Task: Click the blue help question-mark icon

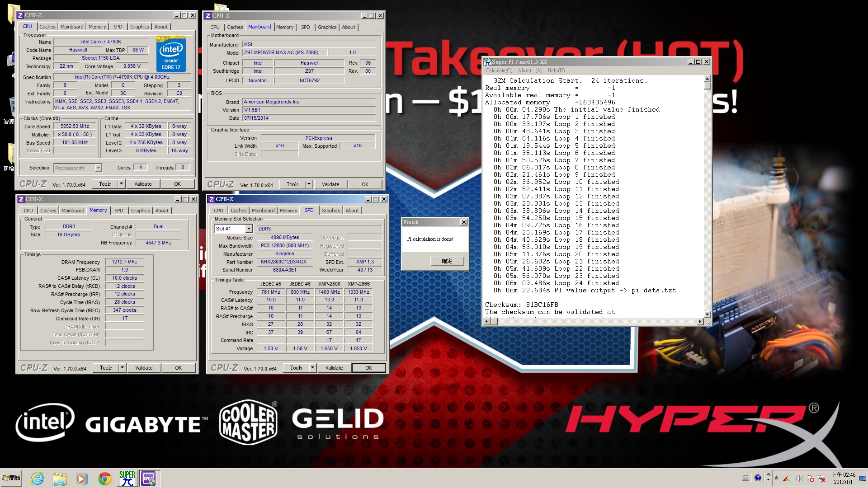Action: tap(758, 478)
